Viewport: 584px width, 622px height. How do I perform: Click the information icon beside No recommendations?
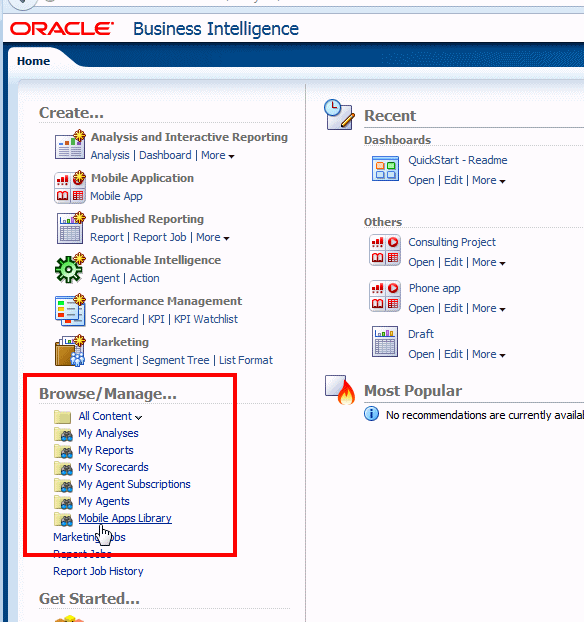[371, 414]
